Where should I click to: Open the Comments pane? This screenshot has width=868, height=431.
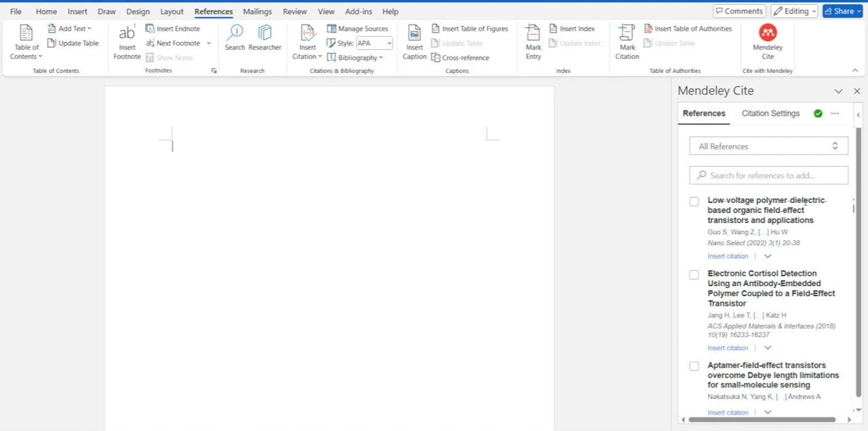coord(739,11)
